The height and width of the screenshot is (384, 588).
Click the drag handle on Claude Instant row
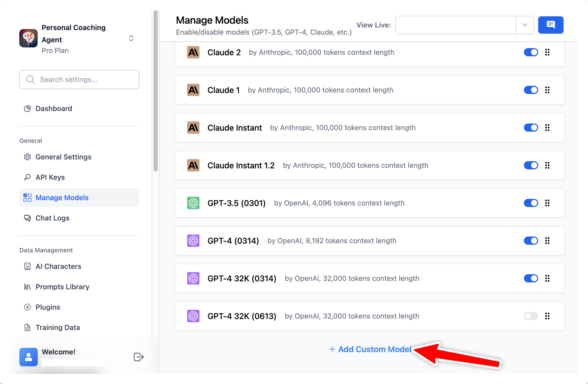tap(547, 128)
